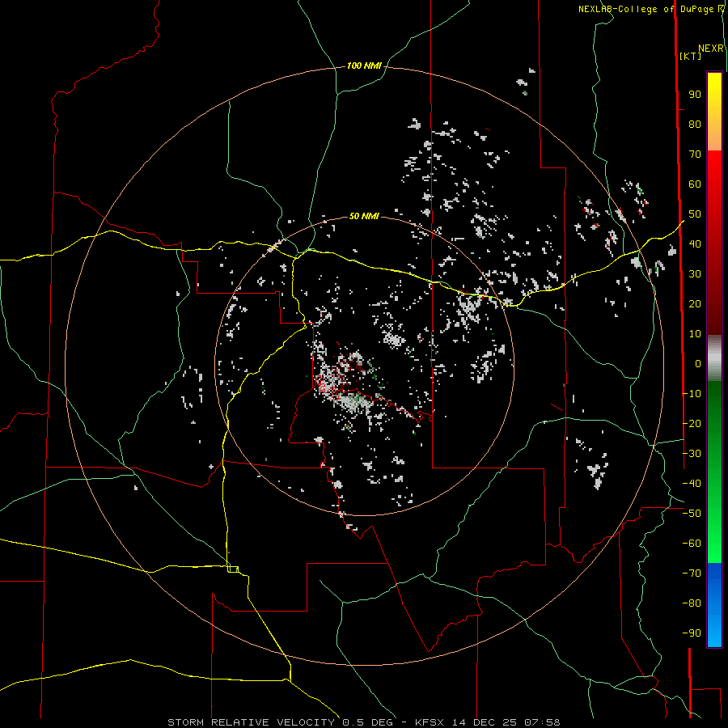Click the 100 NMI range ring label
This screenshot has width=728, height=728.
tap(364, 66)
